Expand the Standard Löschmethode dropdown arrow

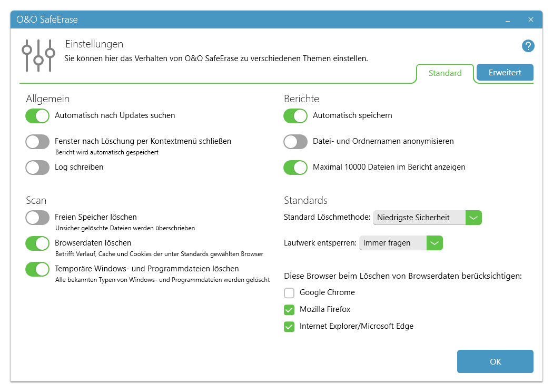point(473,218)
